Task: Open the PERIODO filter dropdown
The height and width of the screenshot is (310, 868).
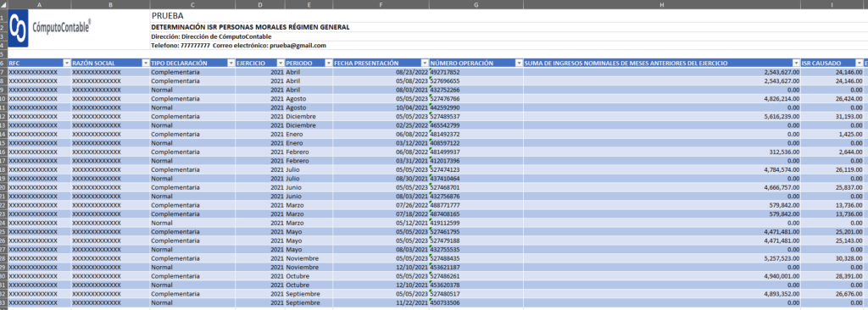Action: [329, 64]
